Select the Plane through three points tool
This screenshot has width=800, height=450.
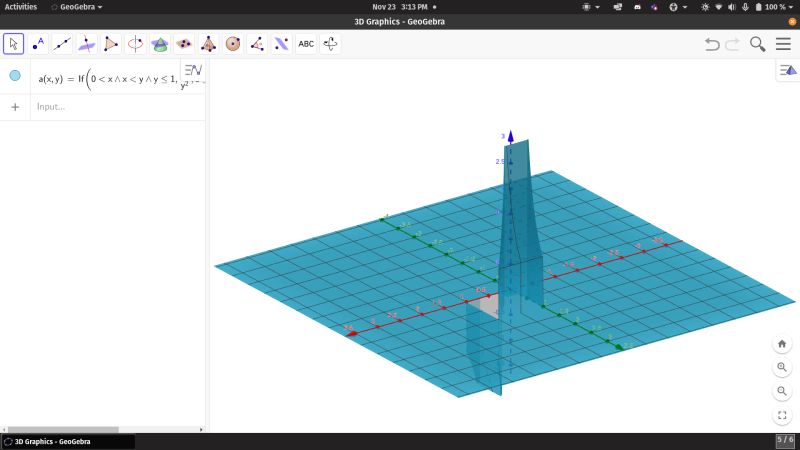tap(184, 44)
